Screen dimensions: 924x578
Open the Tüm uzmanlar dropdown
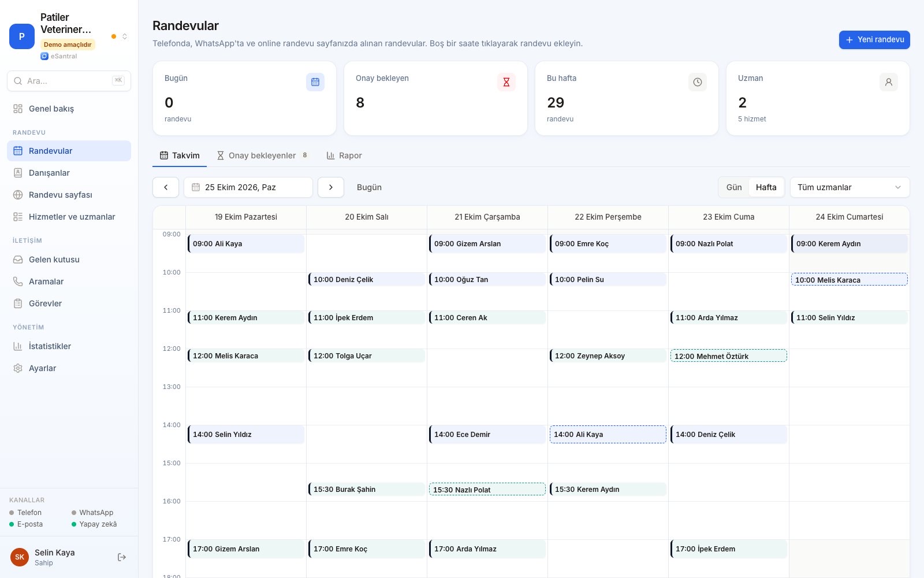850,187
